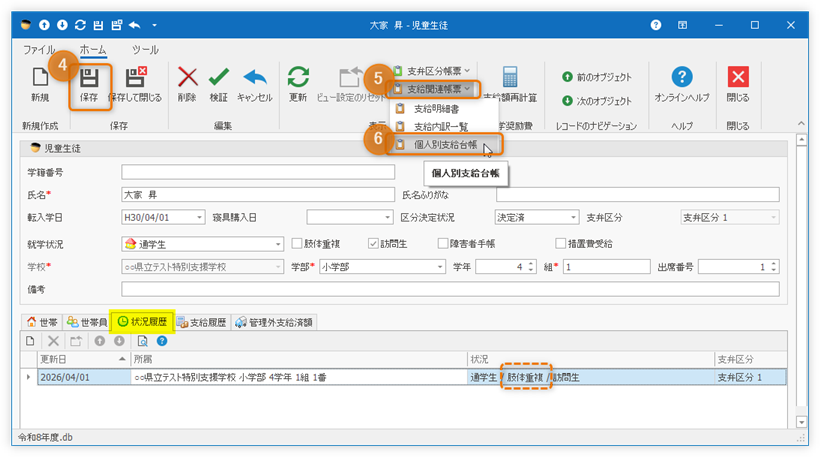Open the 転入学日 date dropdown
This screenshot has height=457, width=820.
pyautogui.click(x=200, y=217)
